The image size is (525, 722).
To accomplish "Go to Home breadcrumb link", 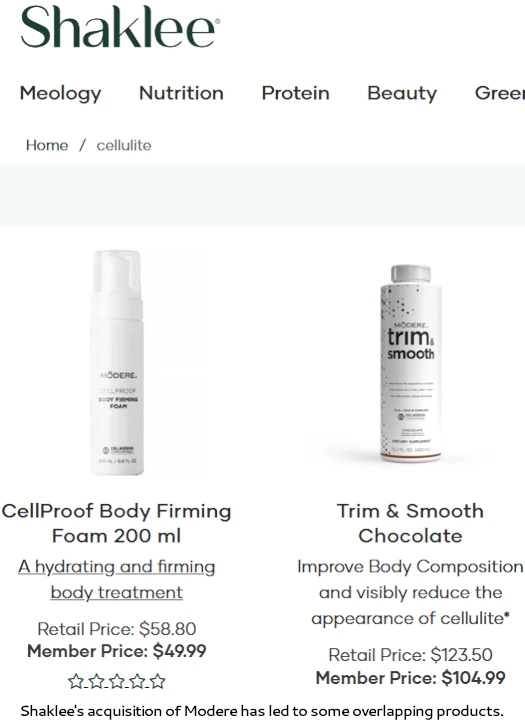I will click(47, 145).
